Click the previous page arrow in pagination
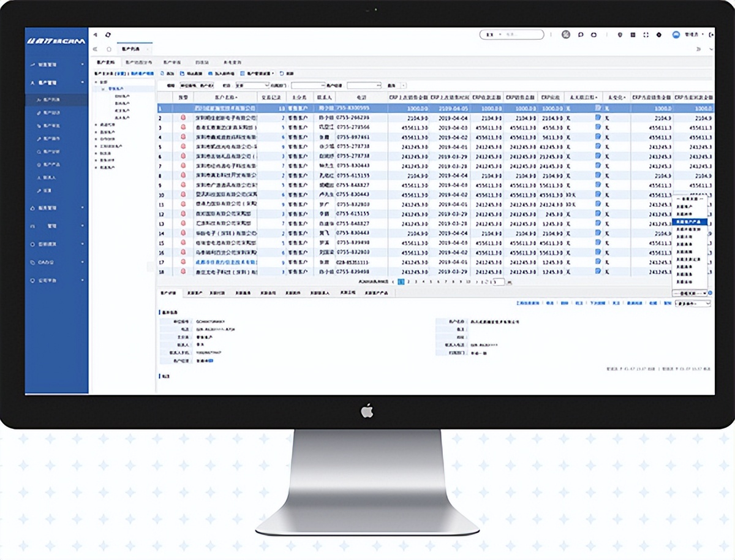The width and height of the screenshot is (735, 560). click(x=393, y=282)
